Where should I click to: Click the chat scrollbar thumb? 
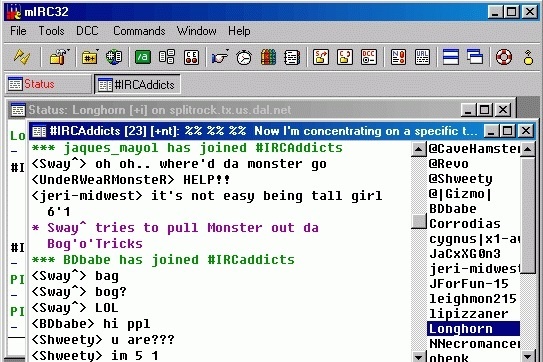click(418, 221)
